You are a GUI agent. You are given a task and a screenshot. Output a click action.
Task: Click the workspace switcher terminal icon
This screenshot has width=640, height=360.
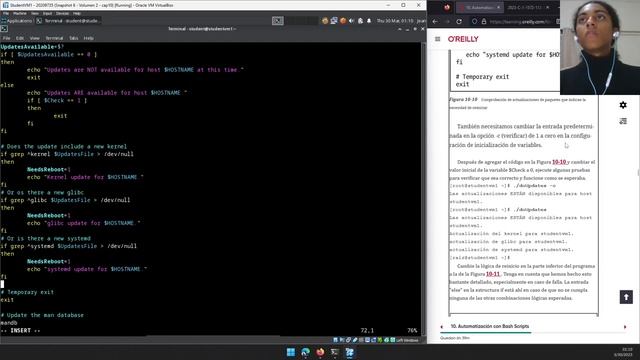(278, 21)
